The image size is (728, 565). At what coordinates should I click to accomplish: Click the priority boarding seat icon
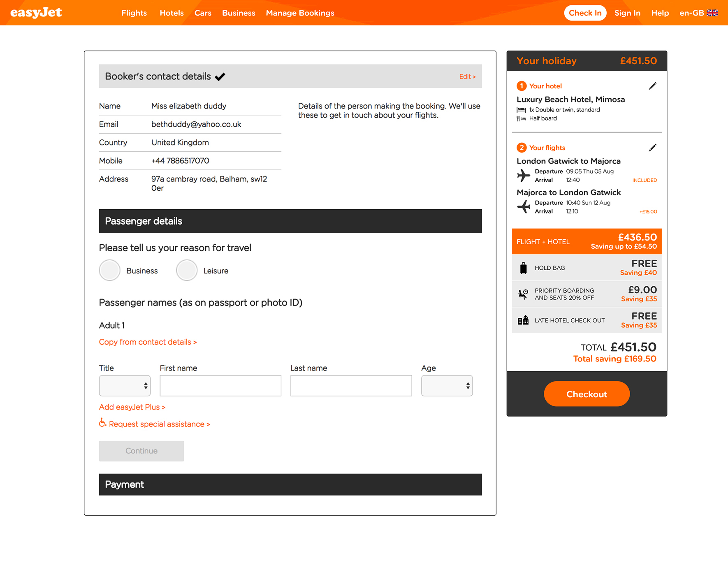click(x=523, y=294)
